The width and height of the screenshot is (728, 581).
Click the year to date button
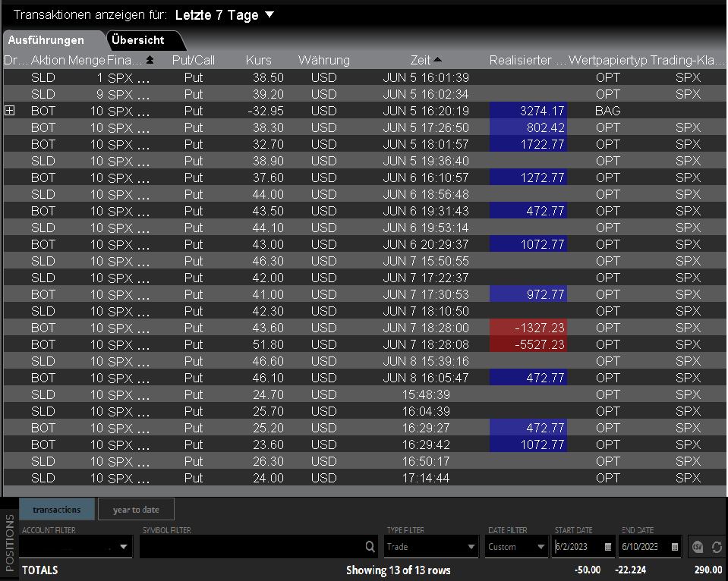point(136,510)
